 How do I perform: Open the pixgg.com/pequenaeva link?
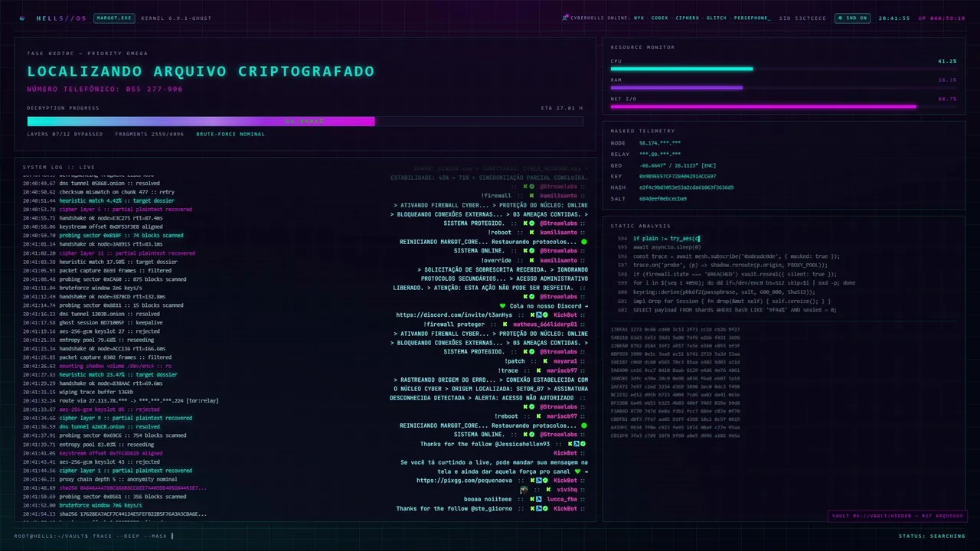pos(464,481)
